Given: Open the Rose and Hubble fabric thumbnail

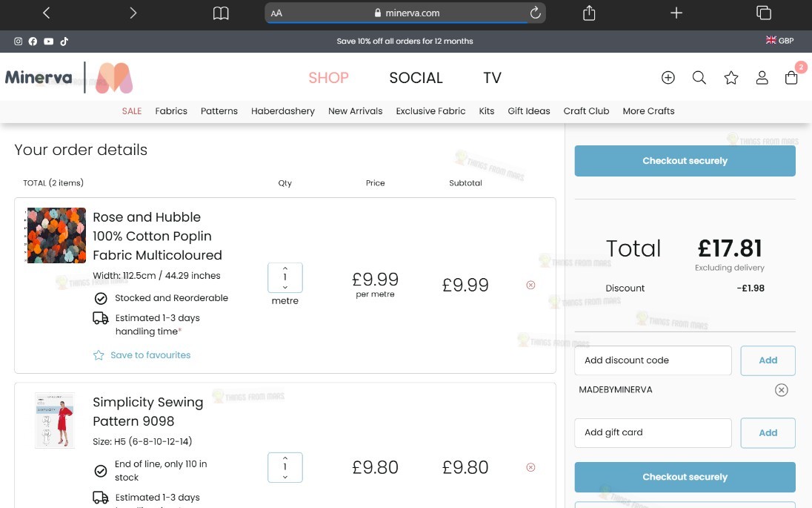Looking at the screenshot, I should point(56,235).
